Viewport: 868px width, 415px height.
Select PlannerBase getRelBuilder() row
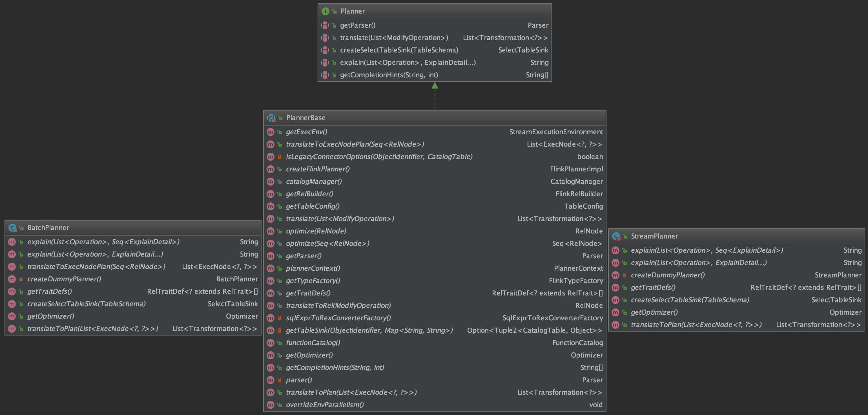click(x=435, y=194)
